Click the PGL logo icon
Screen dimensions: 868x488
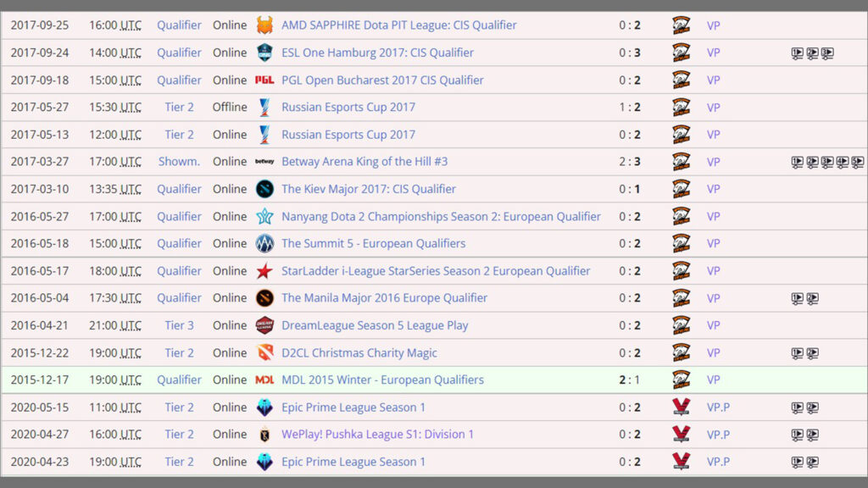264,80
